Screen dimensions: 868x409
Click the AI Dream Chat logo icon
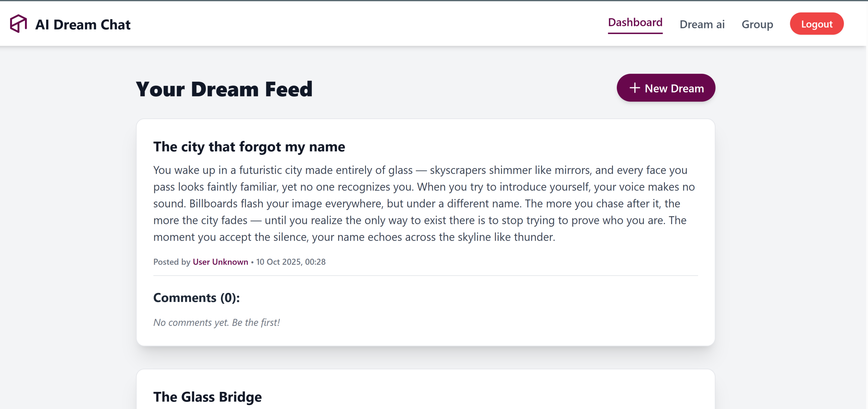[18, 24]
